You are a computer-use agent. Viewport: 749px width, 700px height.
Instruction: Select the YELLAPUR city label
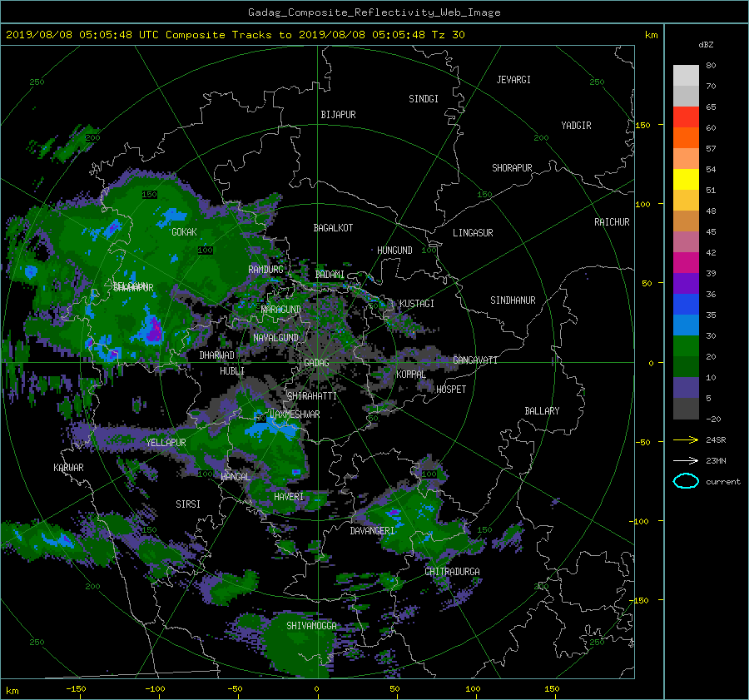coord(166,443)
